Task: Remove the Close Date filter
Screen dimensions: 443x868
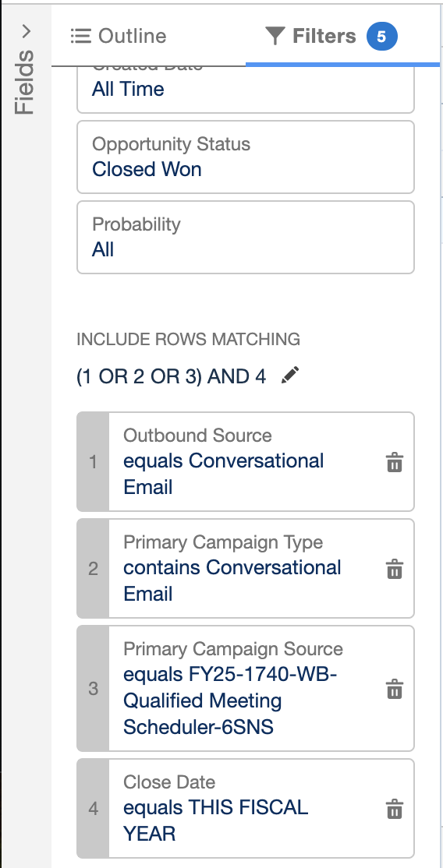Action: click(394, 809)
